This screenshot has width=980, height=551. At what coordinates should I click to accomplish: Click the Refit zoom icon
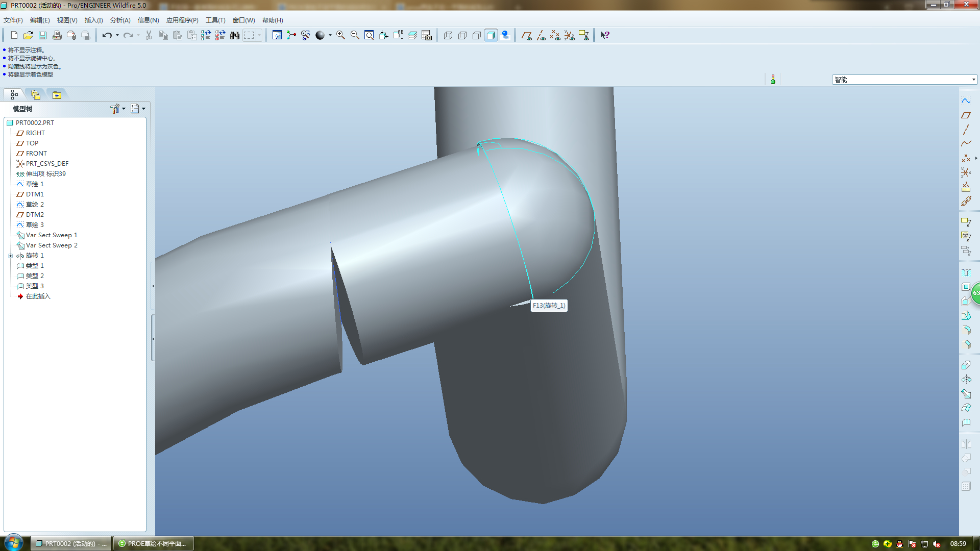[x=369, y=35]
